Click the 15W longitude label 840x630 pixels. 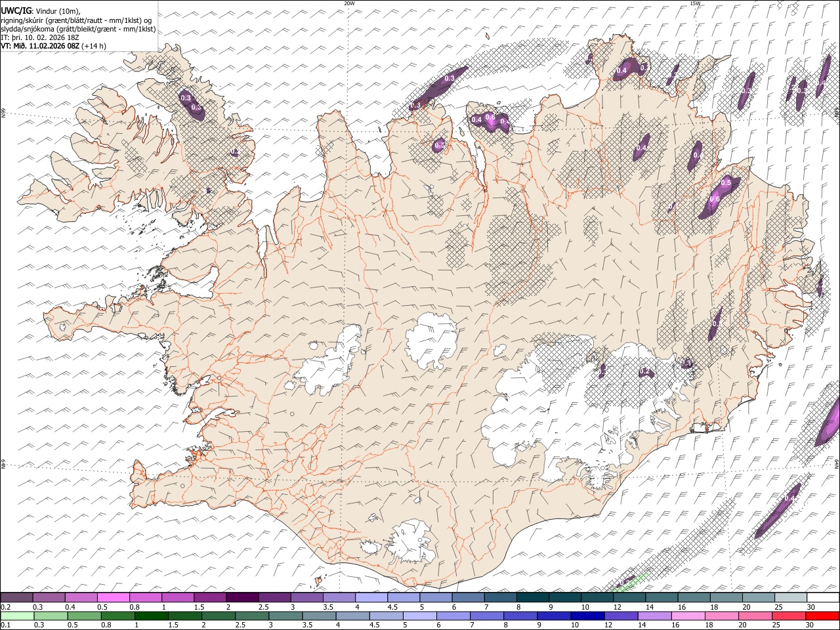tap(695, 3)
